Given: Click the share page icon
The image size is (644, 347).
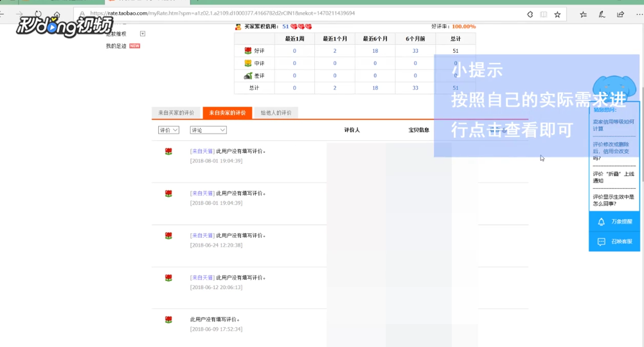Looking at the screenshot, I should coord(621,14).
